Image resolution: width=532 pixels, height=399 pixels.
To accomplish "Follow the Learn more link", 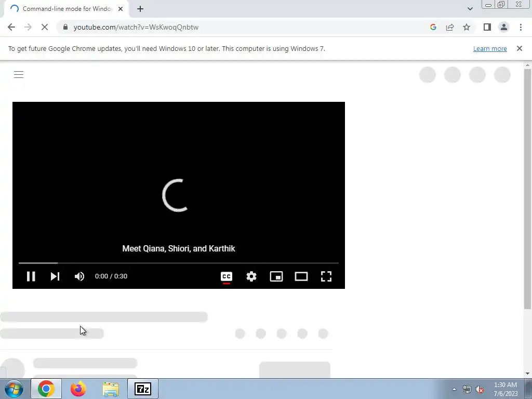I will coord(490,48).
